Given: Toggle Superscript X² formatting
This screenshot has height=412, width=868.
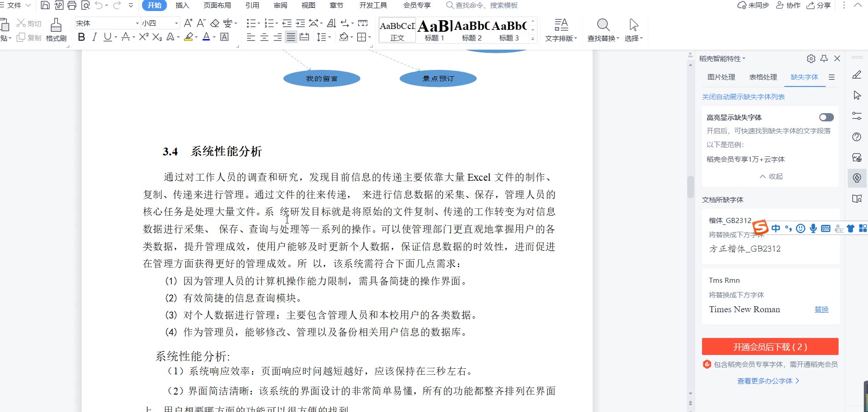Looking at the screenshot, I should (143, 37).
